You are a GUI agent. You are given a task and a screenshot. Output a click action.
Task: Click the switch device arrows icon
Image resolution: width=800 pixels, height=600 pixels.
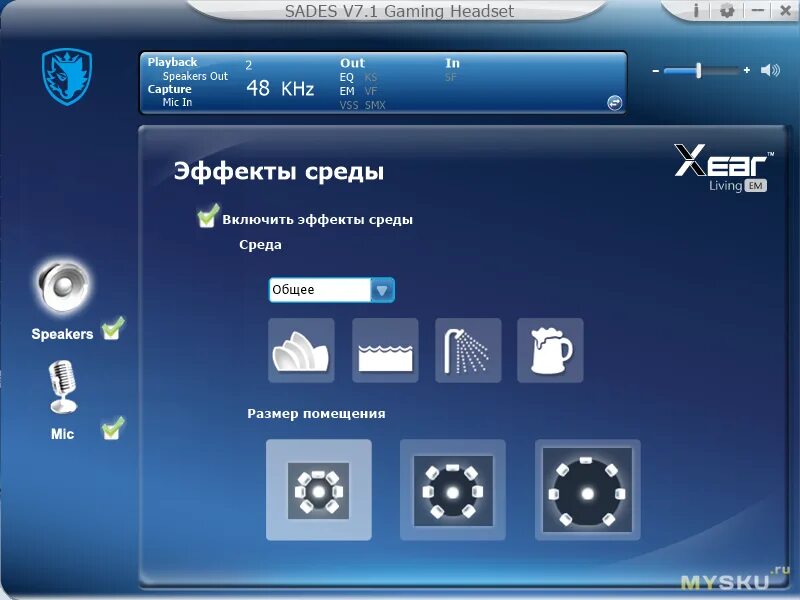point(614,103)
